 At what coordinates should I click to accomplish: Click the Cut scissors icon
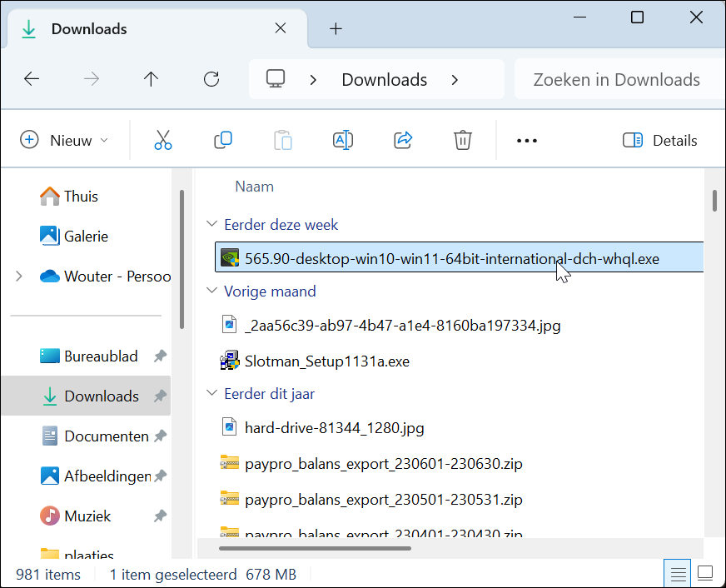163,140
